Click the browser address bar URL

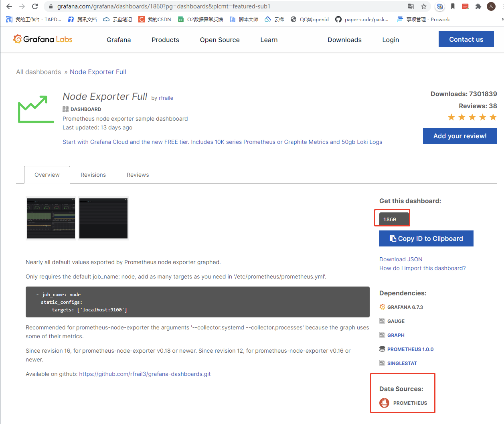(164, 6)
